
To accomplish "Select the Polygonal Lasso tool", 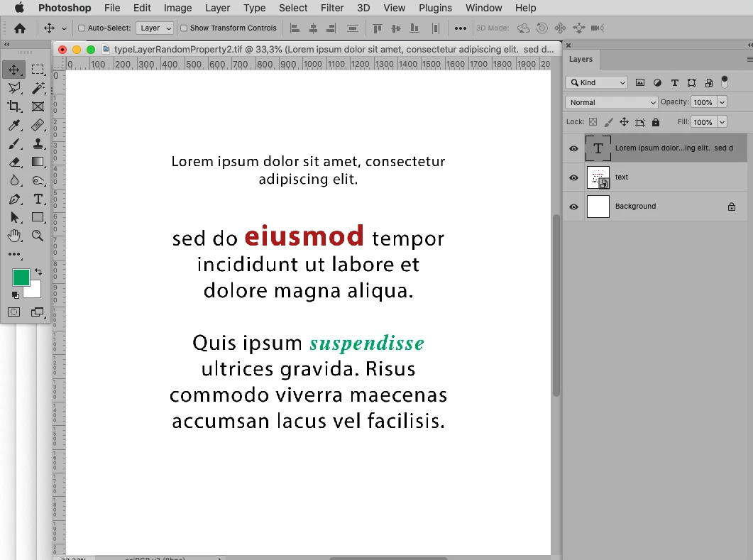I will point(14,88).
